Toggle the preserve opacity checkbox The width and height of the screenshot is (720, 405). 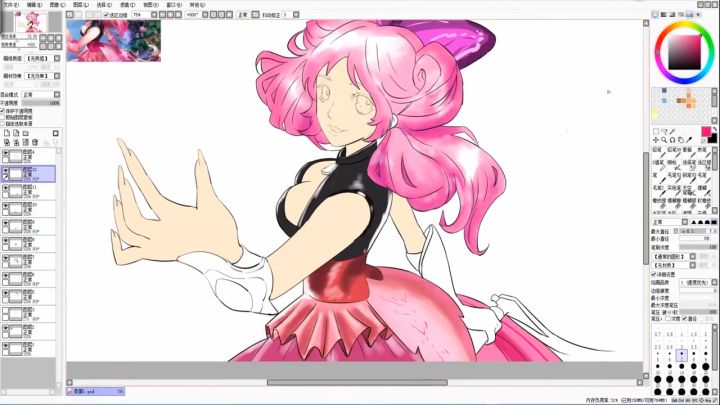pos(3,111)
